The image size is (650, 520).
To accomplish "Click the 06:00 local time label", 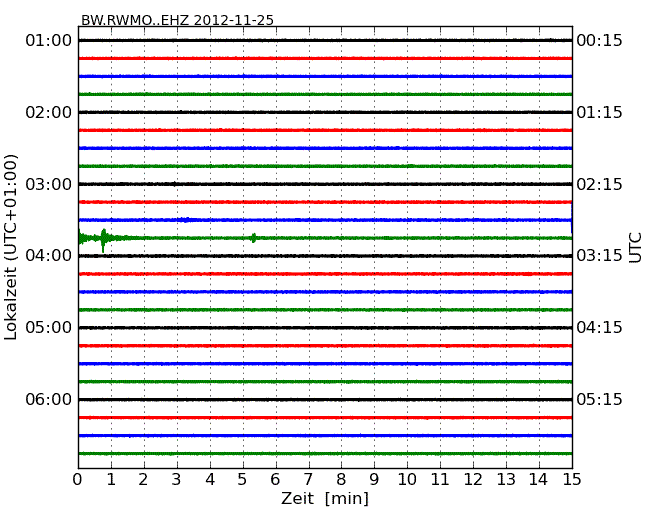I will pos(49,399).
